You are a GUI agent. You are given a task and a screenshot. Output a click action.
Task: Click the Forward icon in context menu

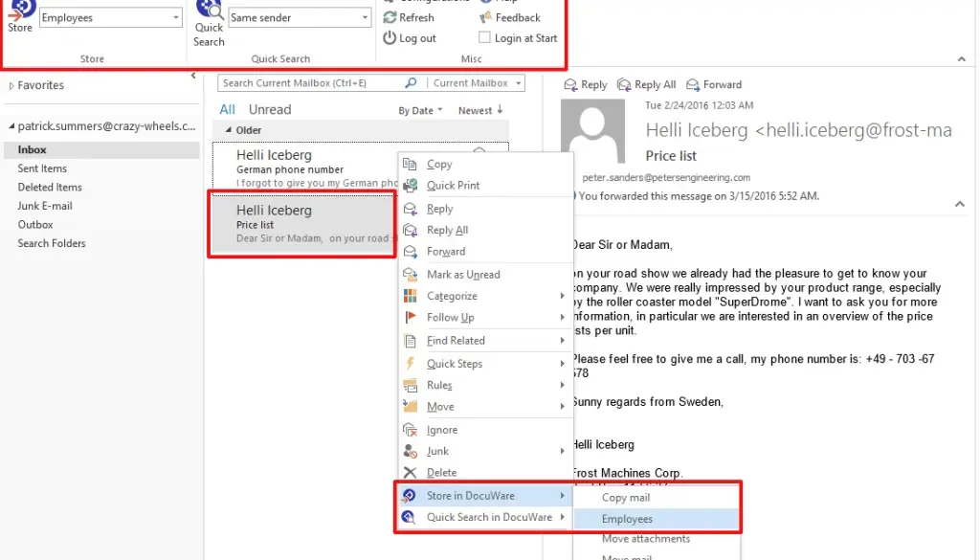coord(410,251)
